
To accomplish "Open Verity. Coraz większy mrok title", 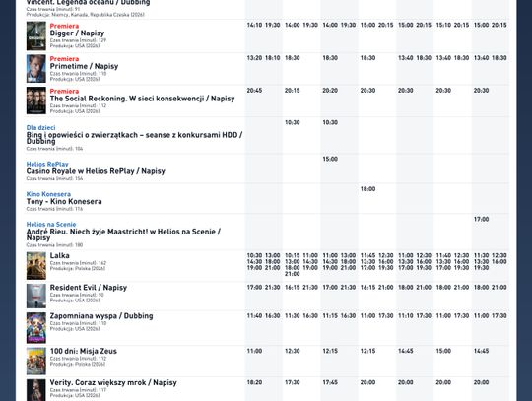I will pos(113,382).
